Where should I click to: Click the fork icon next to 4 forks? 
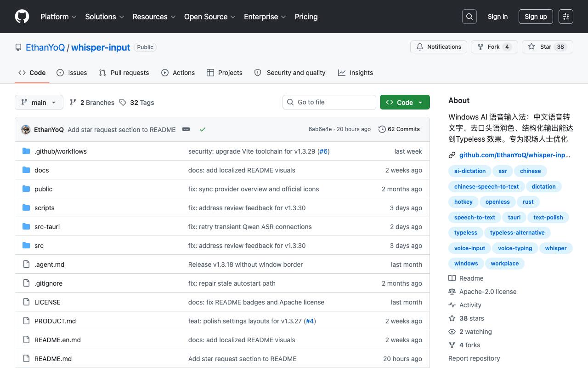[452, 345]
